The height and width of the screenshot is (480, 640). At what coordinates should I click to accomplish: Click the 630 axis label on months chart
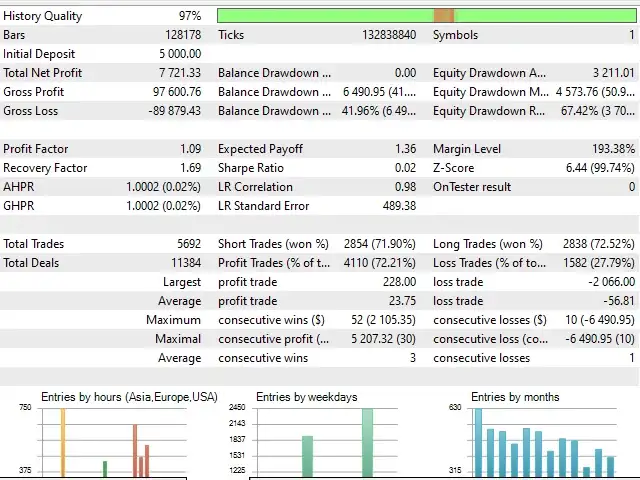click(455, 407)
